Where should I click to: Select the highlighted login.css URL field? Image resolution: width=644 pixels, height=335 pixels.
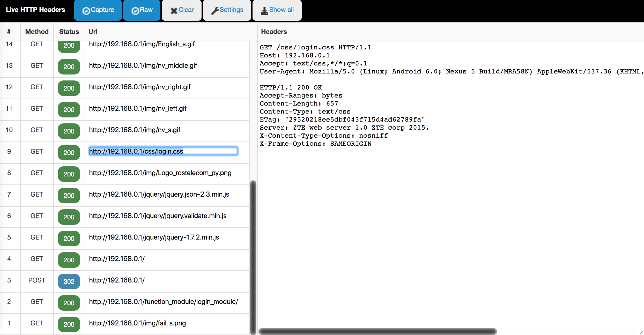[163, 151]
